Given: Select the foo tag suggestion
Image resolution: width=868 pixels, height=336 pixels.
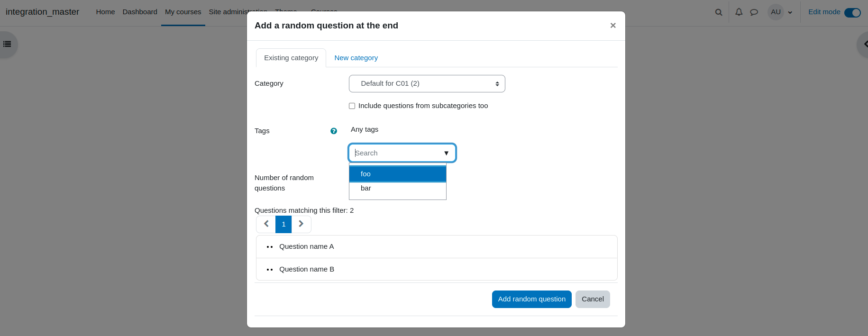Looking at the screenshot, I should (398, 174).
